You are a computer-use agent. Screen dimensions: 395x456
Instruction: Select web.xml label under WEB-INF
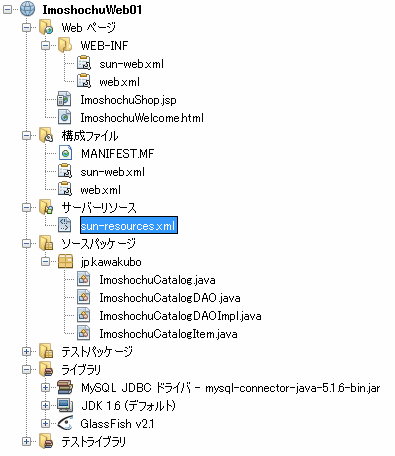[119, 82]
